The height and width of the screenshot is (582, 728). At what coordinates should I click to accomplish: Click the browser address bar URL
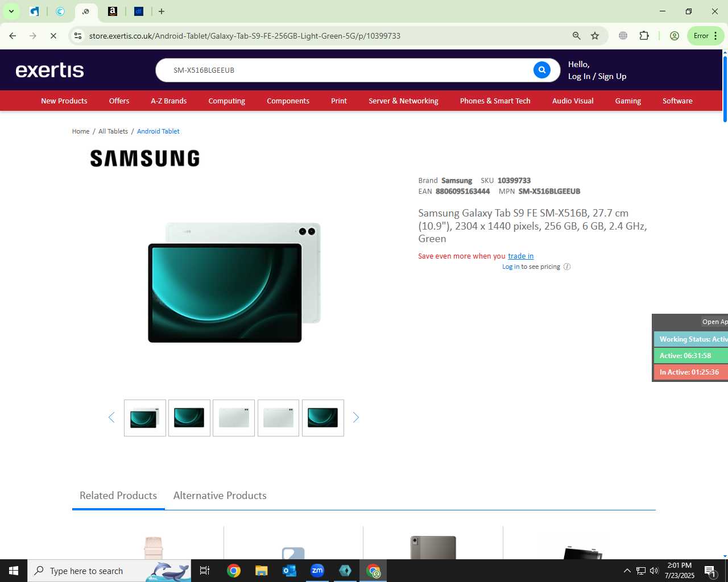click(245, 36)
